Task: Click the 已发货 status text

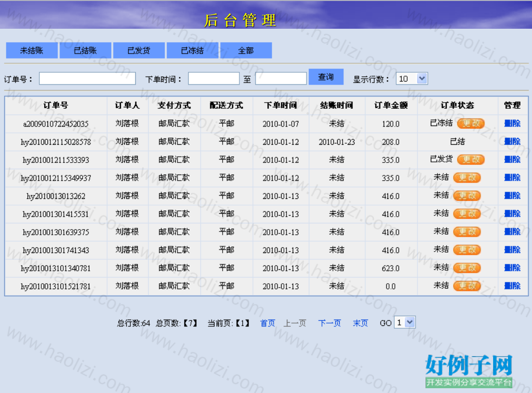Action: pyautogui.click(x=441, y=159)
